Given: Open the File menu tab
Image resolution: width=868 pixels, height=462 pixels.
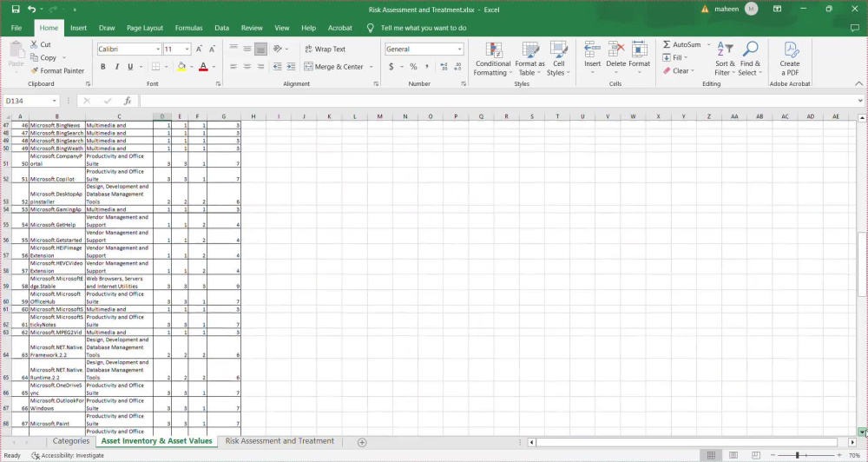Looking at the screenshot, I should (x=16, y=28).
